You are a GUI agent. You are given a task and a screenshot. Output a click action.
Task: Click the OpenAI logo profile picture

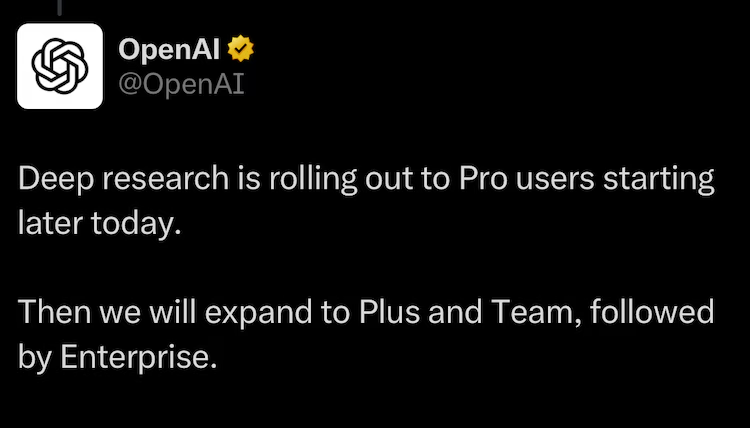click(60, 66)
